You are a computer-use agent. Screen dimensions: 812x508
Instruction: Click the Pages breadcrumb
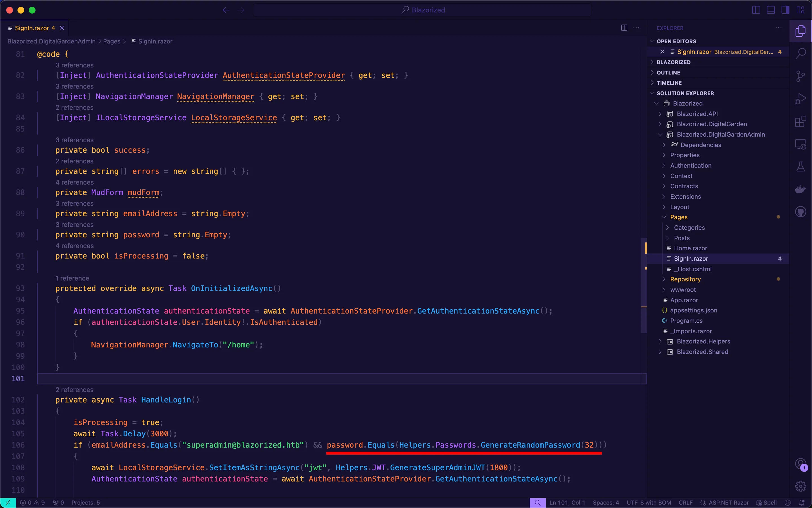tap(112, 41)
